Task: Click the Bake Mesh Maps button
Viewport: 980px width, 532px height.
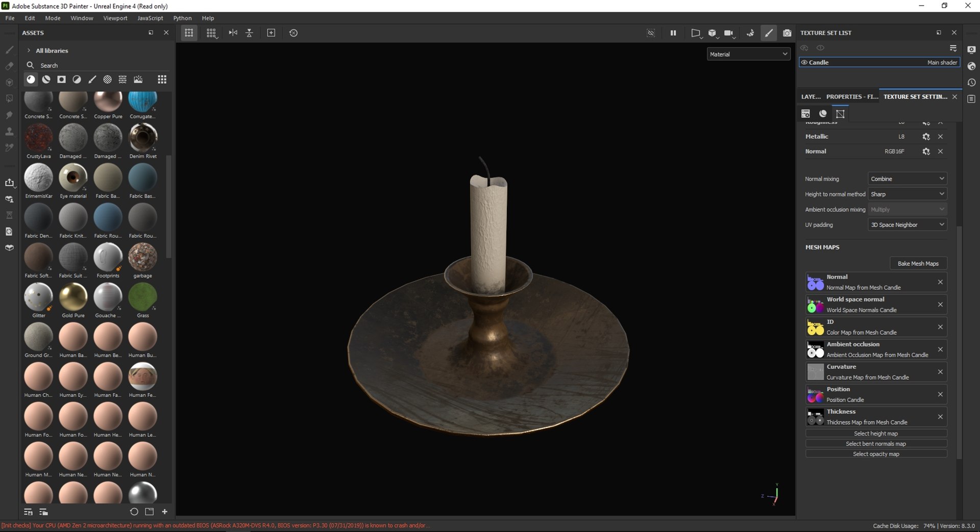Action: pos(918,263)
